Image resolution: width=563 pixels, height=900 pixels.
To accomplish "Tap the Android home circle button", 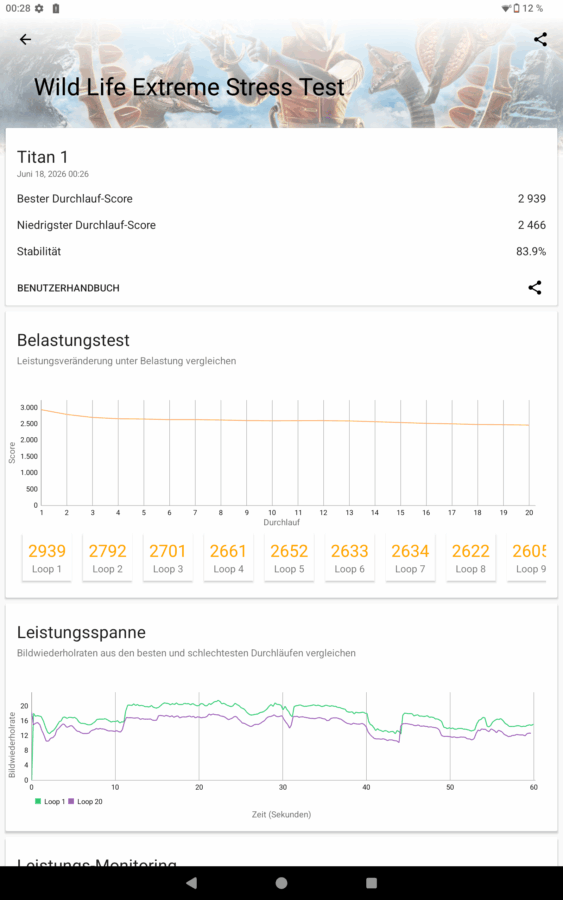I will point(281,883).
